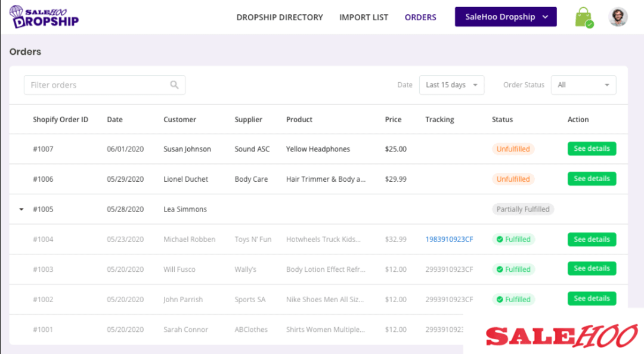Open the Order Status All dropdown
This screenshot has width=644, height=354.
583,85
